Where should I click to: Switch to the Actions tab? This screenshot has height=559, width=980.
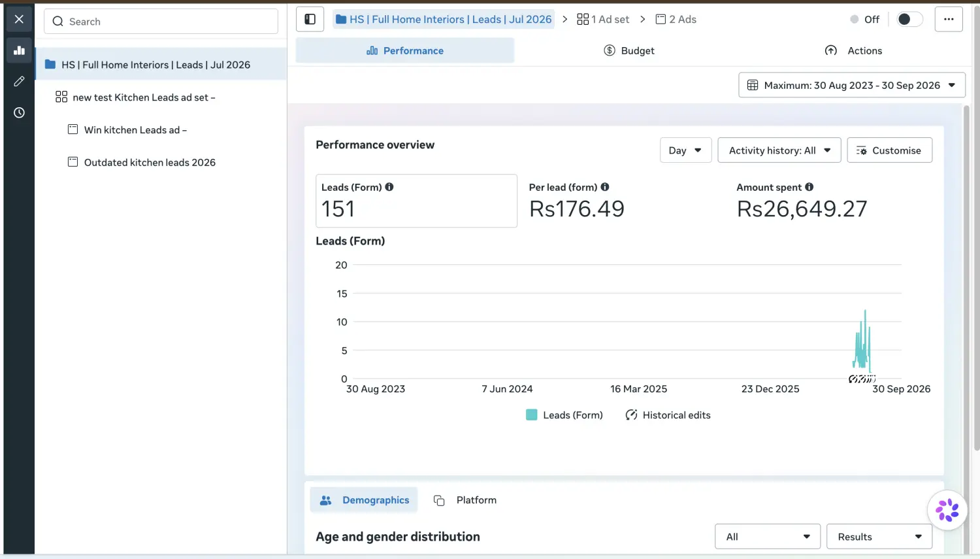[853, 50]
